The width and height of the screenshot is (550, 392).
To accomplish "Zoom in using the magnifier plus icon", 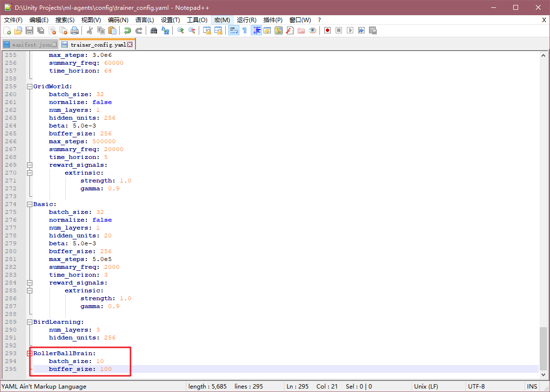I will tap(180, 30).
